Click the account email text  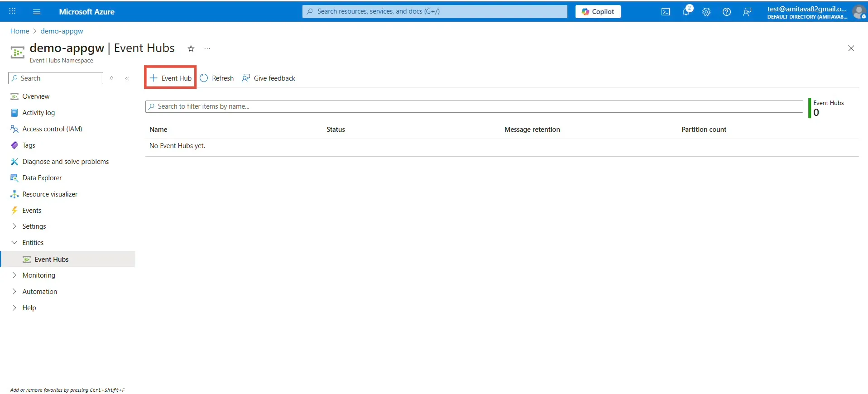point(807,9)
